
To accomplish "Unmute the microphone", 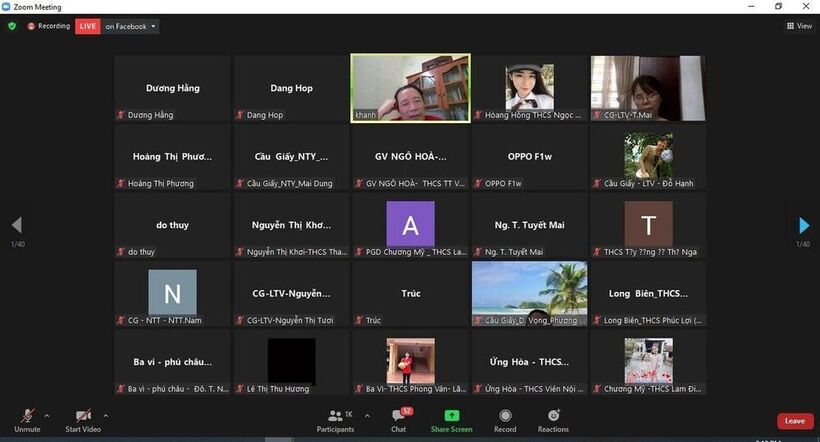I will (x=27, y=419).
